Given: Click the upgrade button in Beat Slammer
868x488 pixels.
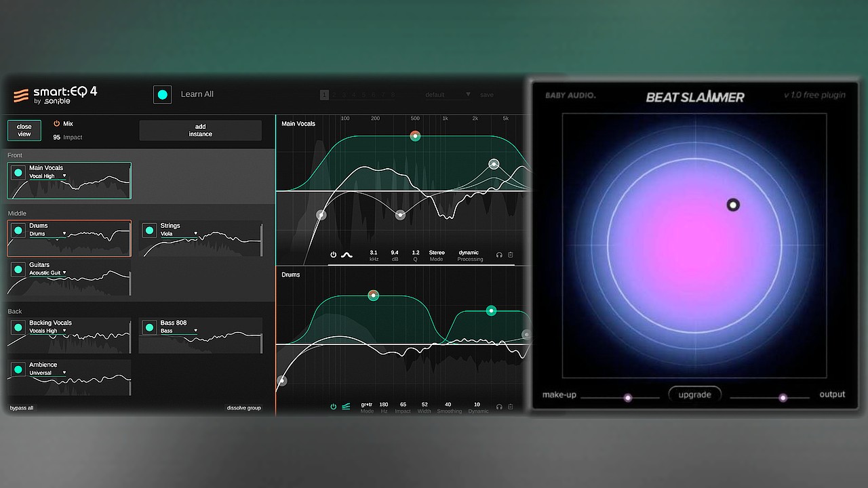Looking at the screenshot, I should tap(695, 394).
